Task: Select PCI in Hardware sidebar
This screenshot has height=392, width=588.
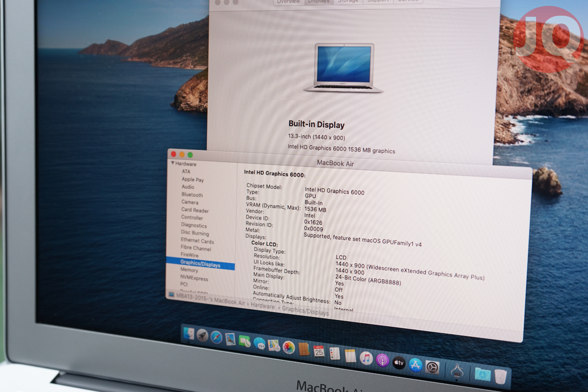Action: pos(184,284)
